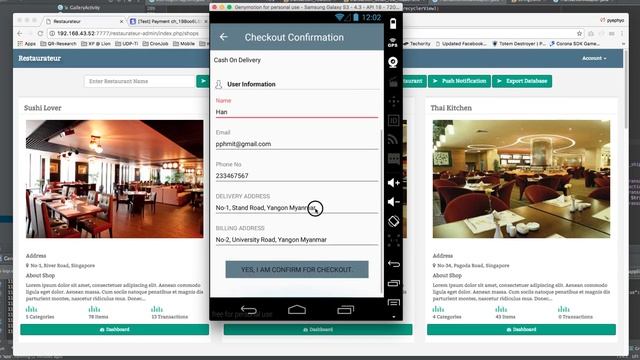Image resolution: width=640 pixels, height=360 pixels.
Task: Open Account dropdown in Restaurateur header
Action: click(594, 58)
